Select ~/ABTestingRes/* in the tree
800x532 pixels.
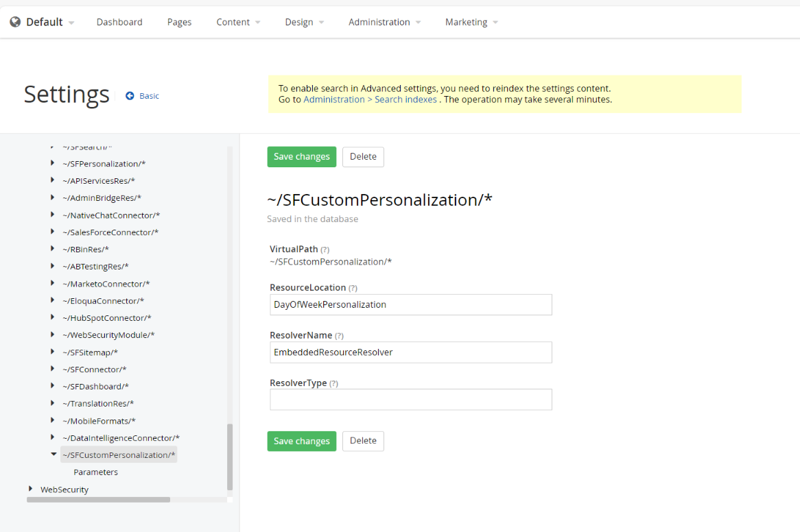[95, 267]
